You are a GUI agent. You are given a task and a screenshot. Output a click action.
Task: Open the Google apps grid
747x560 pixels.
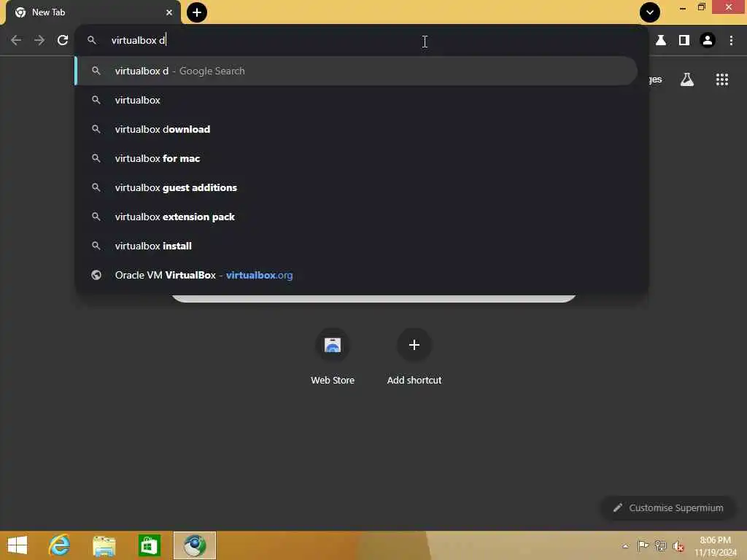722,79
